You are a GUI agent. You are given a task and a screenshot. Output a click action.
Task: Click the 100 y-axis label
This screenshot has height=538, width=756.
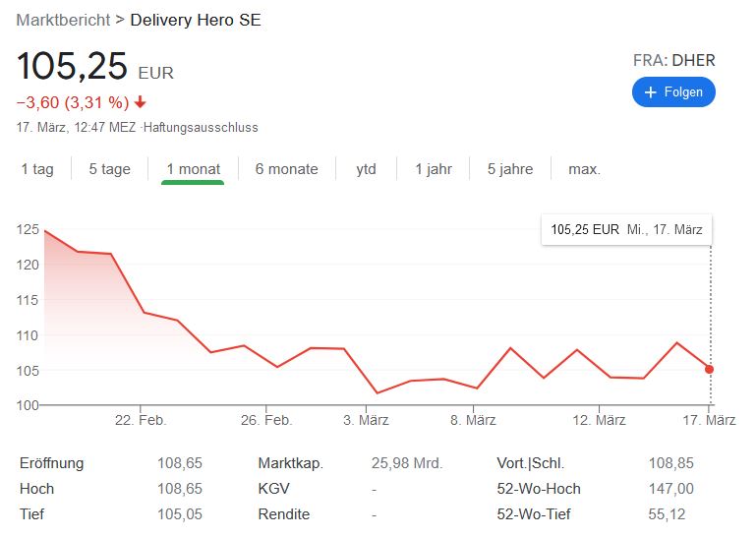click(28, 405)
